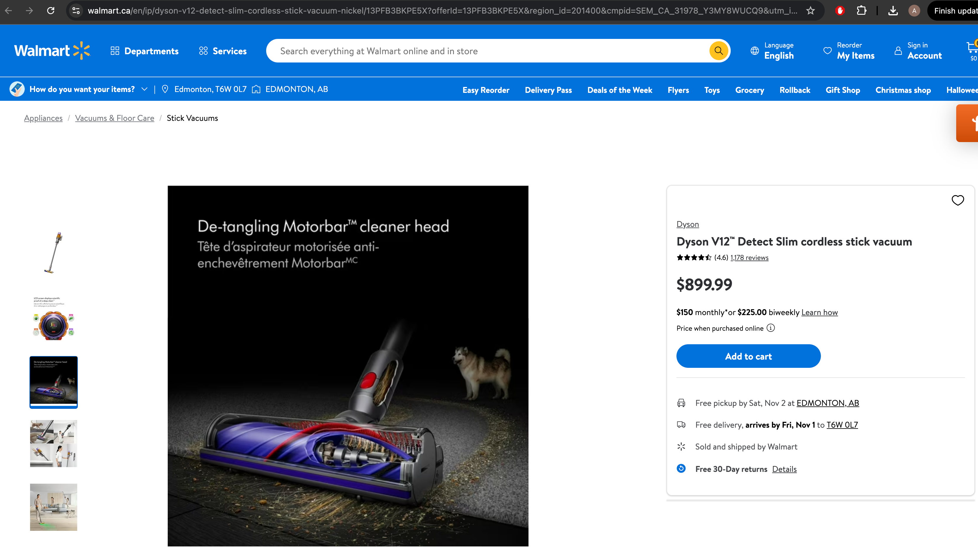
Task: Select Grocery in the navigation menu
Action: click(x=749, y=90)
